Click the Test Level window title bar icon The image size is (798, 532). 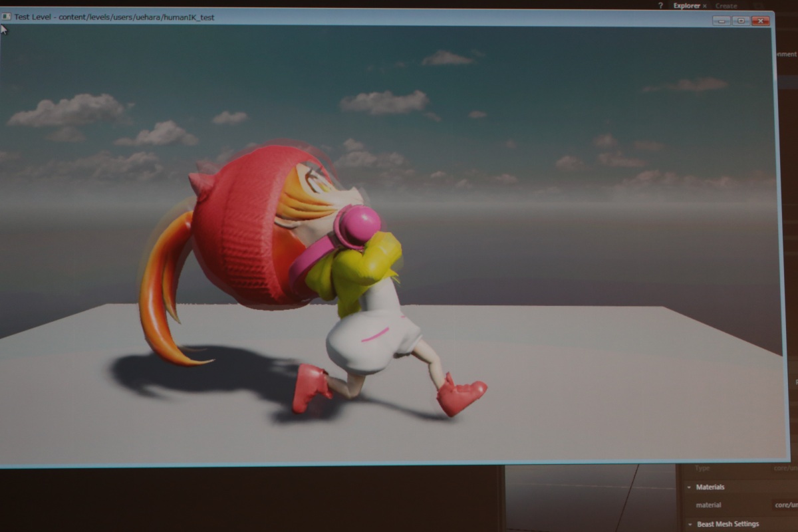coord(6,17)
